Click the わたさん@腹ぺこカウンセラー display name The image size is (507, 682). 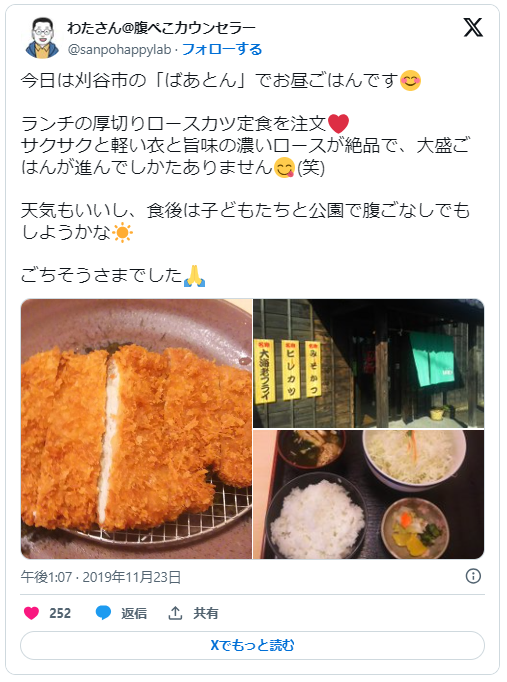click(x=161, y=28)
